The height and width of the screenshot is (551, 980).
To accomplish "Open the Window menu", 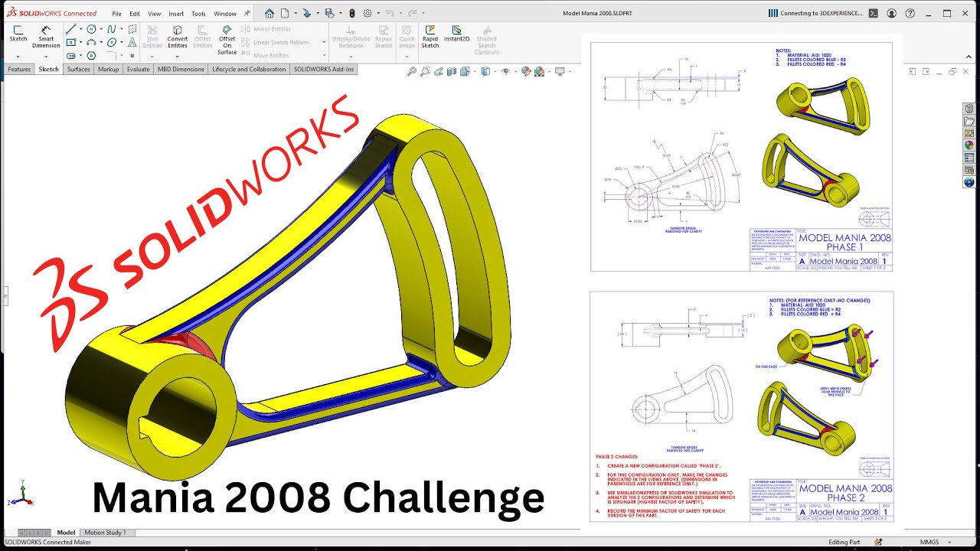I will pyautogui.click(x=225, y=14).
